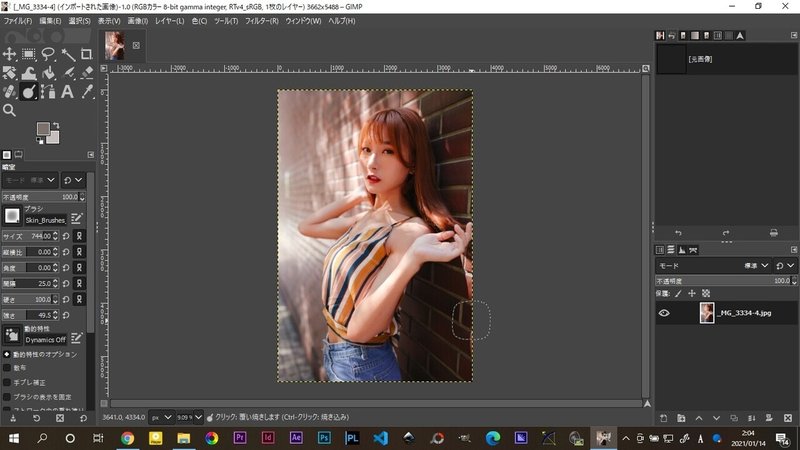Open the Filters (フィルター) menu
The width and height of the screenshot is (800, 450).
pos(262,21)
